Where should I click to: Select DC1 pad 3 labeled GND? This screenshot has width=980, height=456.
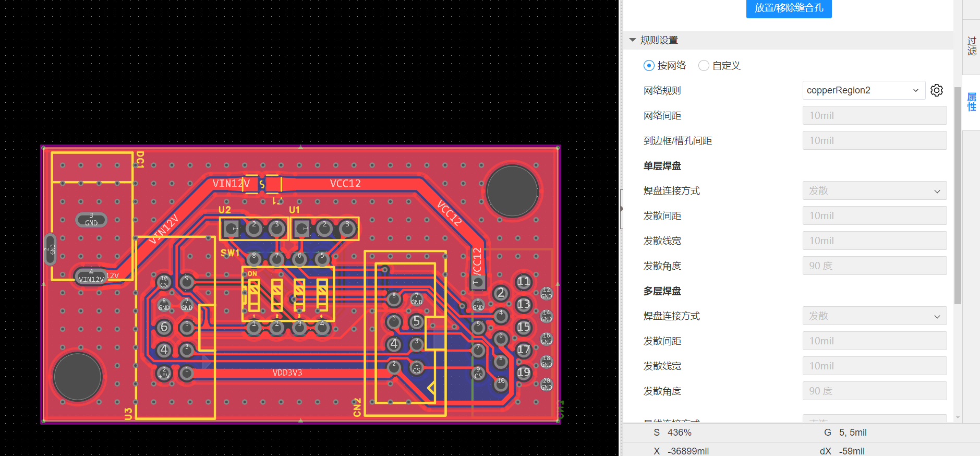tap(91, 220)
